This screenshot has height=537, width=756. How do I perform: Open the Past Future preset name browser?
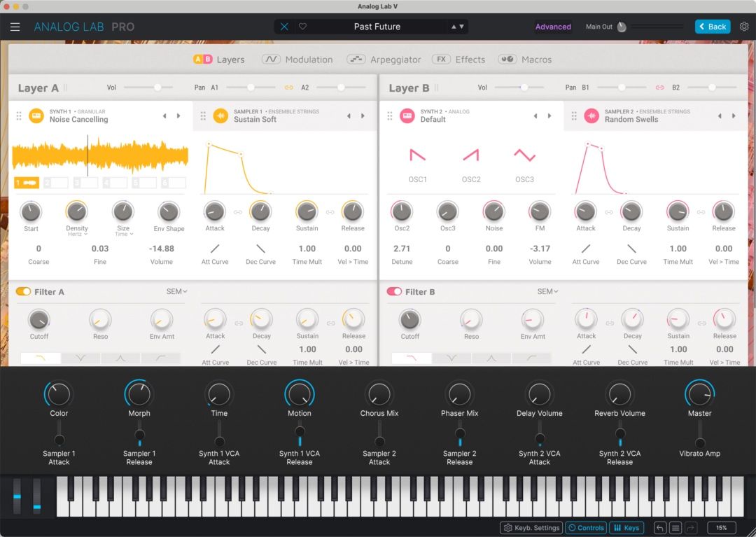(x=377, y=27)
